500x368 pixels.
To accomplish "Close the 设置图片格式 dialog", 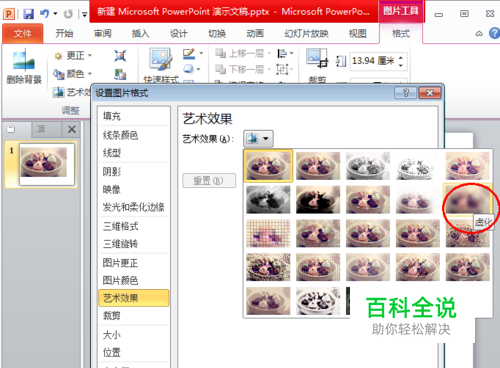I will [430, 93].
